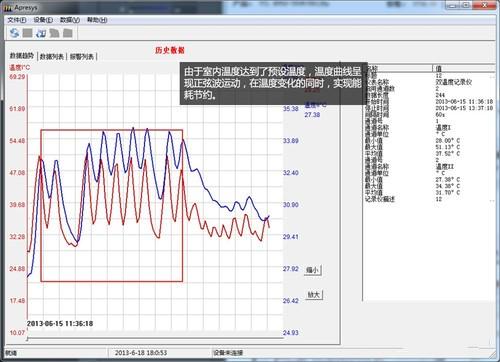Select the 最大值 51.13°C row
The width and height of the screenshot is (500, 362).
coord(429,147)
